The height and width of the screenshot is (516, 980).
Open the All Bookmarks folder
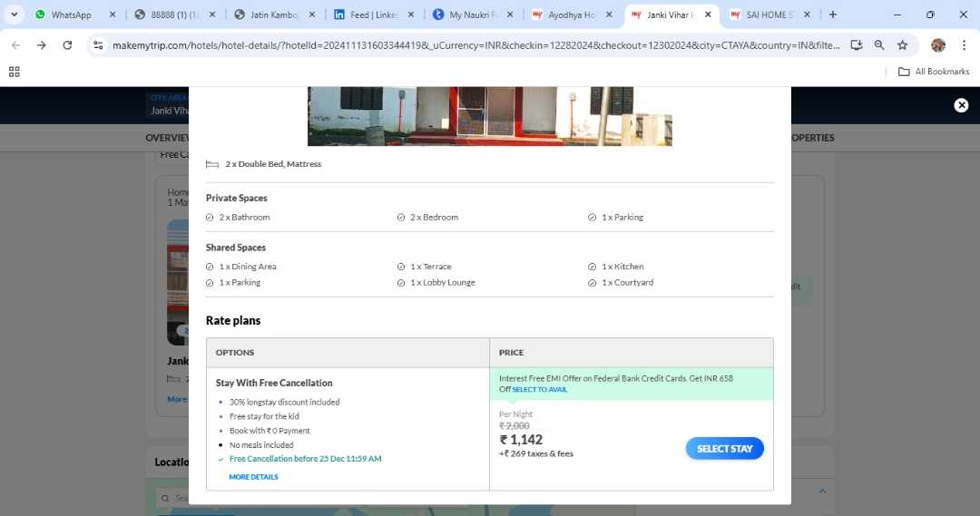tap(934, 72)
